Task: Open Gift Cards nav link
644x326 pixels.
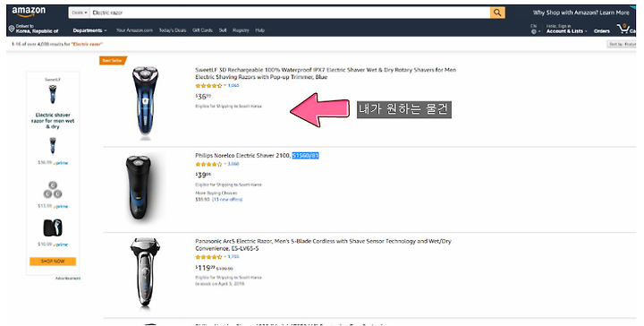Action: (202, 30)
